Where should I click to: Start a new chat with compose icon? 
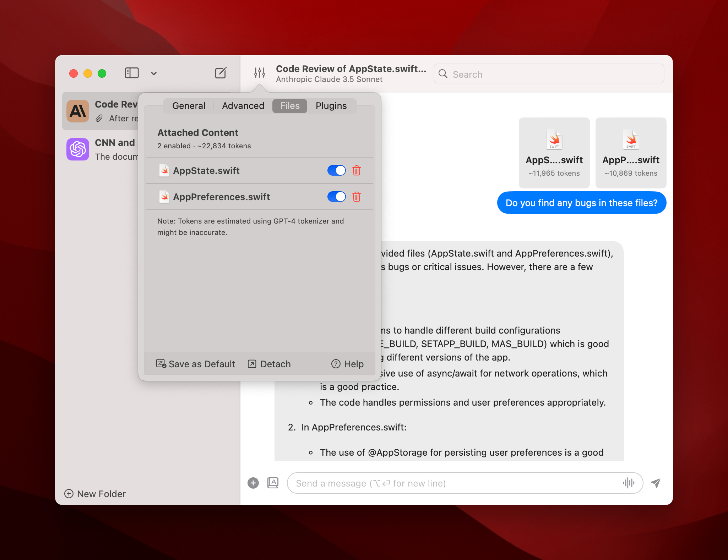(221, 73)
